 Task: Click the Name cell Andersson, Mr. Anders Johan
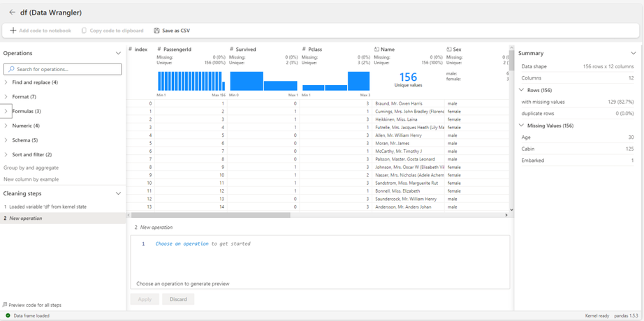tap(408, 207)
